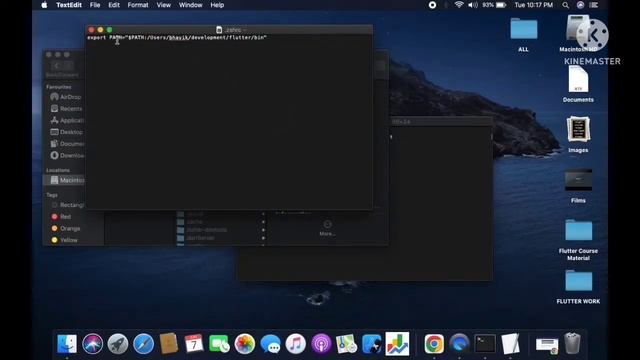This screenshot has height=360, width=640.
Task: Select the Red tag in Finder
Action: (x=61, y=217)
